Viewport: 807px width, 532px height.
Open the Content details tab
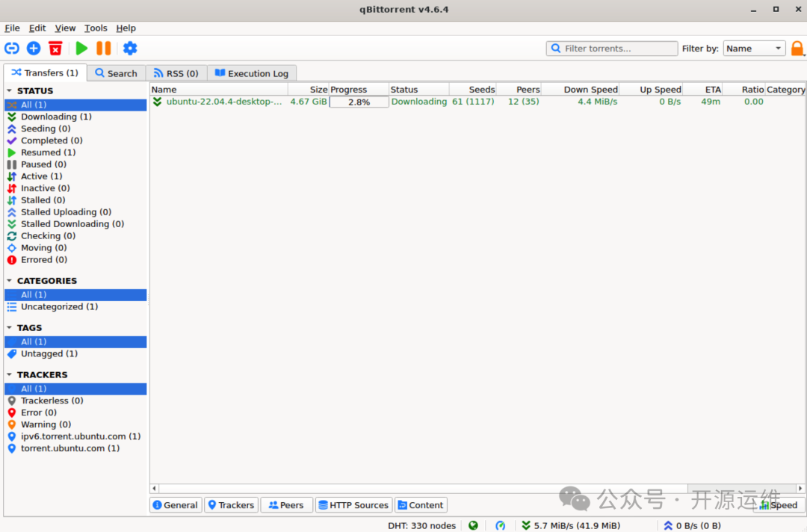(x=421, y=505)
